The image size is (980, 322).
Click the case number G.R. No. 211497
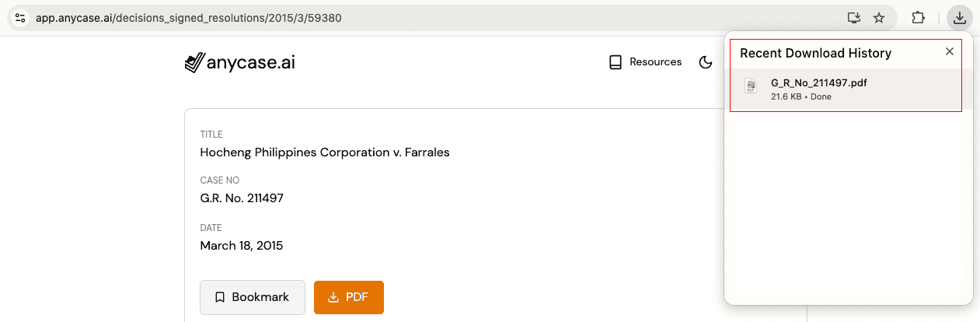(242, 198)
